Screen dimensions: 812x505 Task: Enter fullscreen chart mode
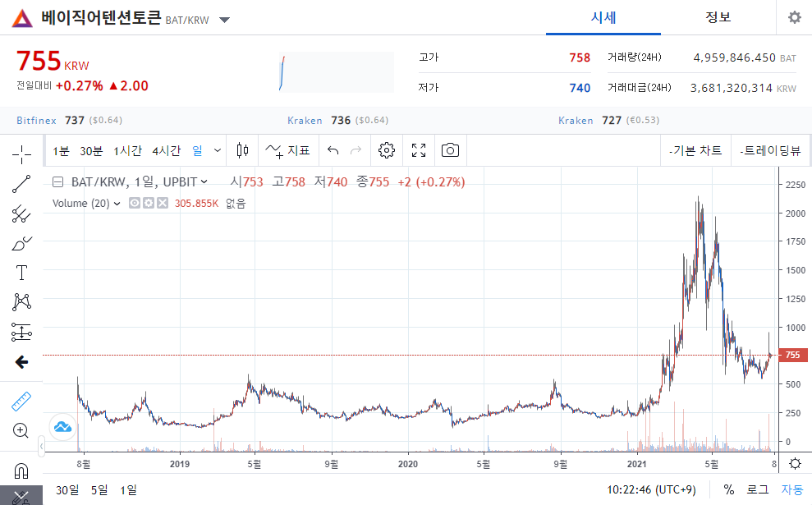[419, 150]
